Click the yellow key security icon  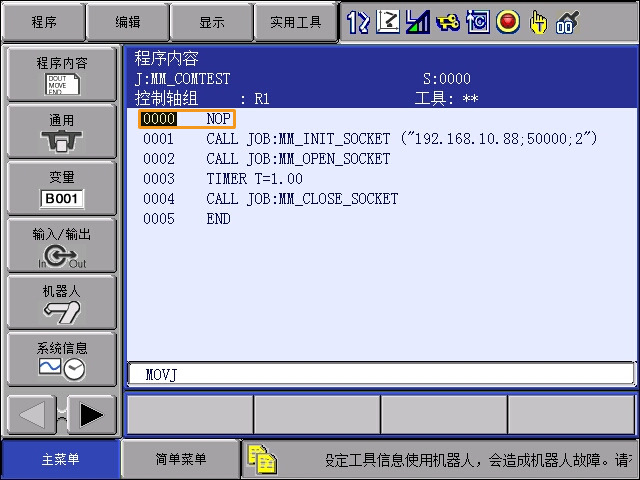coord(448,22)
